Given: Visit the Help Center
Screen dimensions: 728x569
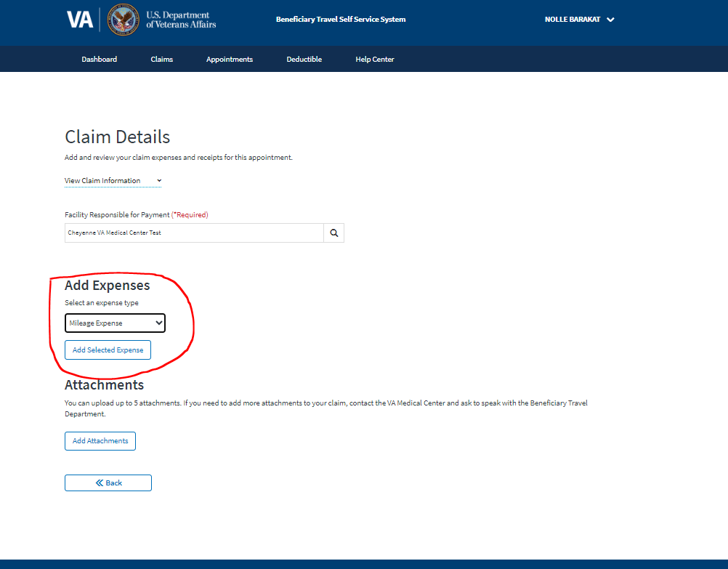Looking at the screenshot, I should [x=374, y=60].
